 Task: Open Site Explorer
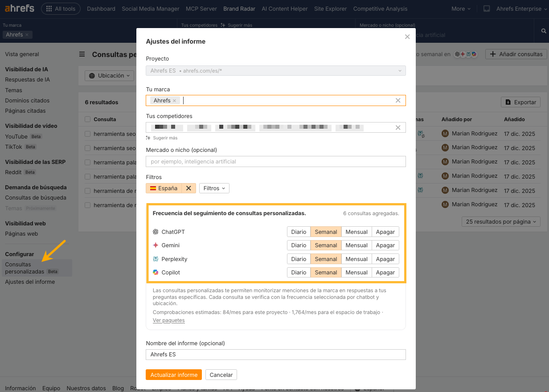(330, 8)
